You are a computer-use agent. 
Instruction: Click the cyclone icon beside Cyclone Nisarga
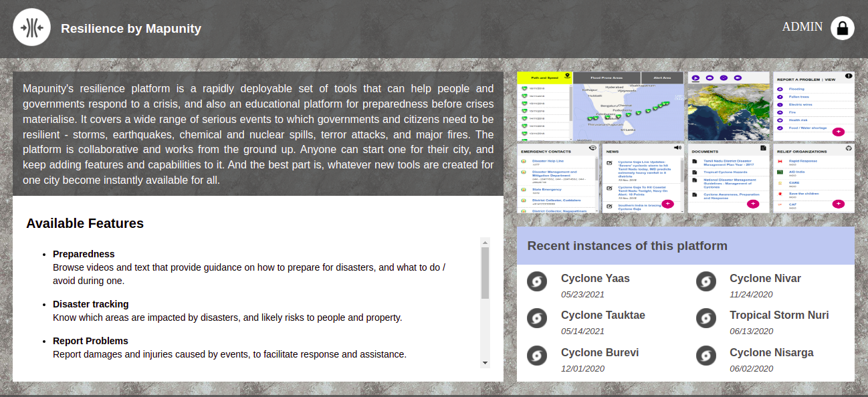706,356
